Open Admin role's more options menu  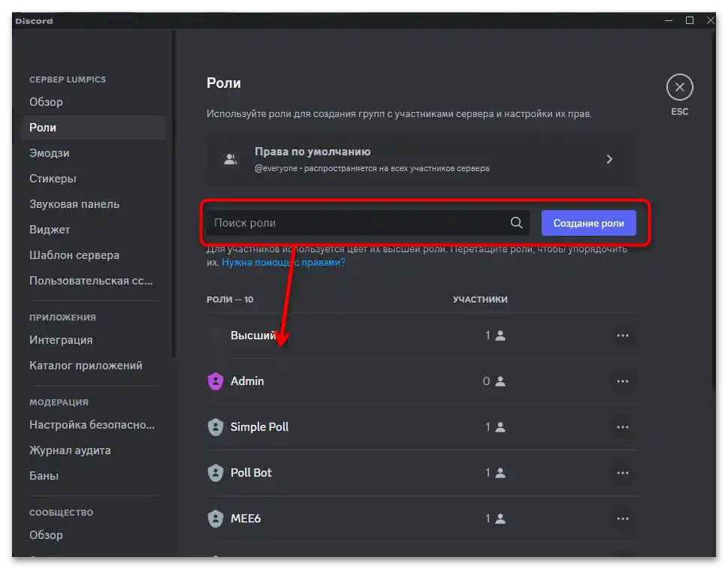(x=623, y=381)
